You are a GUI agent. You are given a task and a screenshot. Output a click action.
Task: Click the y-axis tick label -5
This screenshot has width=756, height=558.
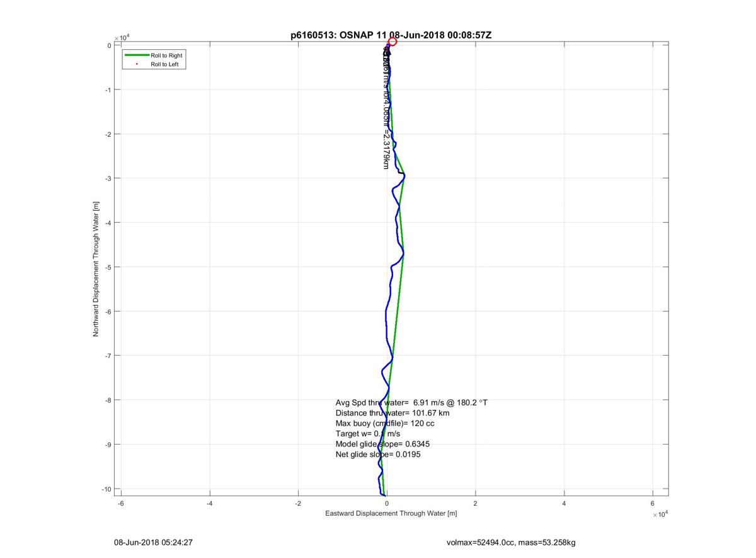click(108, 267)
